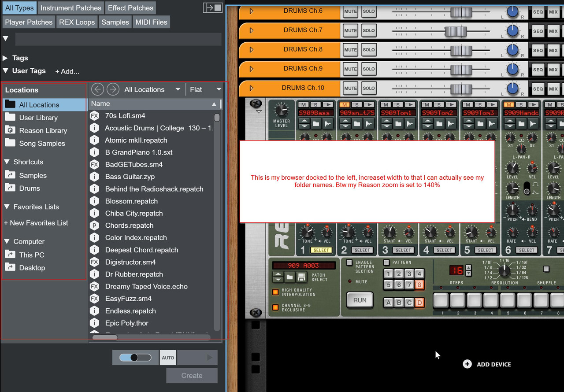Expand DRUMS Ch.8 channel strip triangle
564x392 pixels.
click(252, 50)
